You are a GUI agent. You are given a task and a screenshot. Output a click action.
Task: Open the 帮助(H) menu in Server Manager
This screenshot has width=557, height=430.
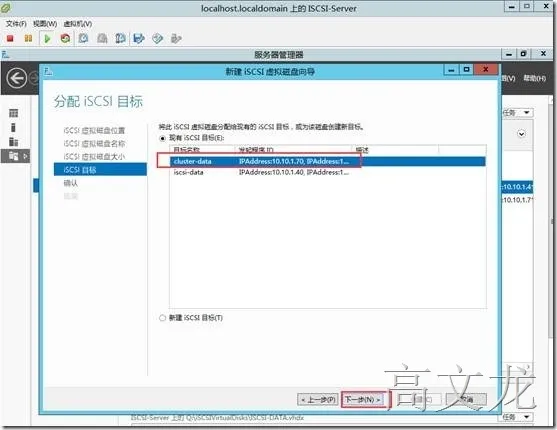coord(534,78)
